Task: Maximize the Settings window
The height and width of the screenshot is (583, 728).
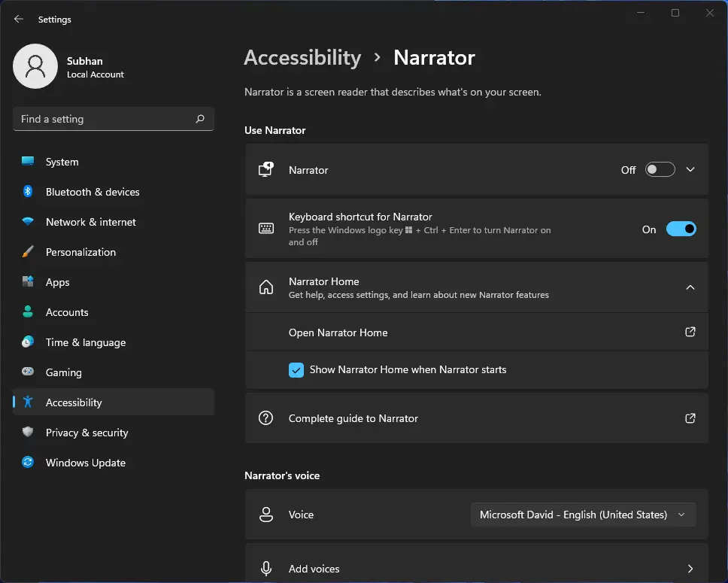Action: click(x=675, y=13)
